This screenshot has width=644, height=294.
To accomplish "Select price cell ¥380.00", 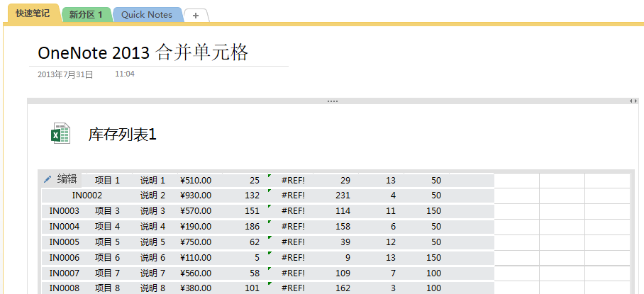I will [196, 288].
